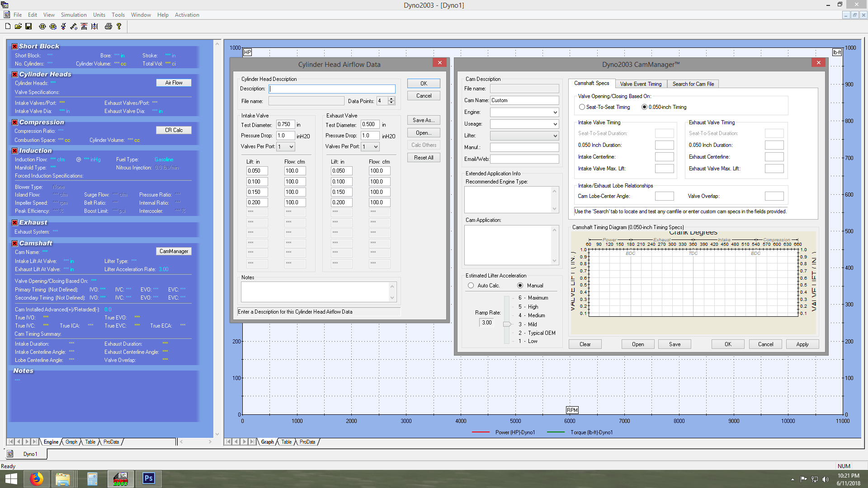Viewport: 868px width, 488px height.
Task: Click the Save As... button
Action: coord(424,120)
